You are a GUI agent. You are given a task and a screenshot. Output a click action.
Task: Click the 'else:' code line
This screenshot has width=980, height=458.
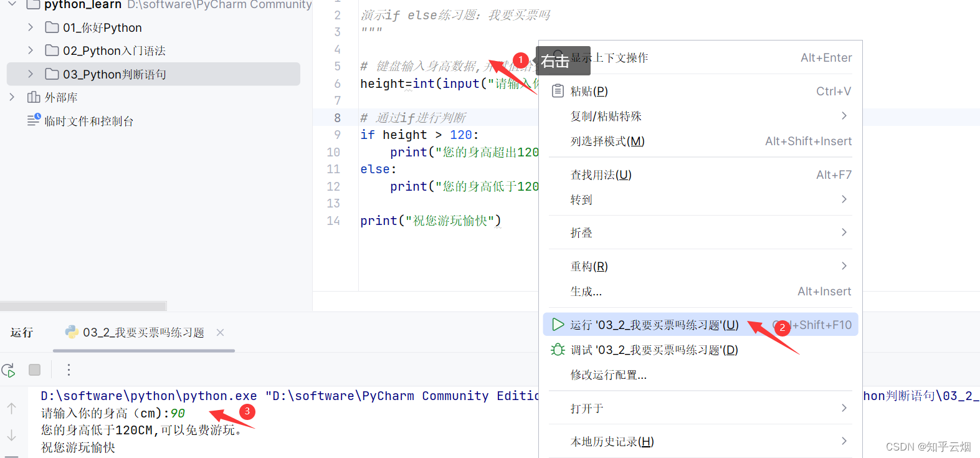pyautogui.click(x=378, y=169)
